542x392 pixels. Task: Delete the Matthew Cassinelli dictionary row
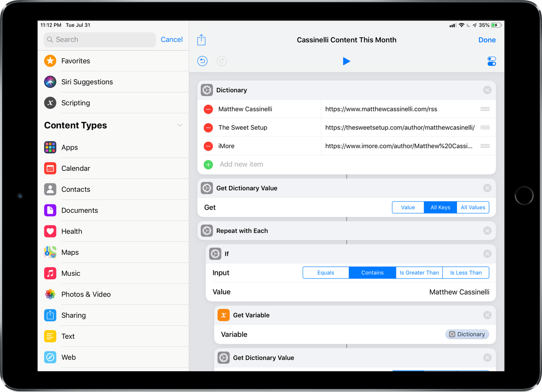208,109
